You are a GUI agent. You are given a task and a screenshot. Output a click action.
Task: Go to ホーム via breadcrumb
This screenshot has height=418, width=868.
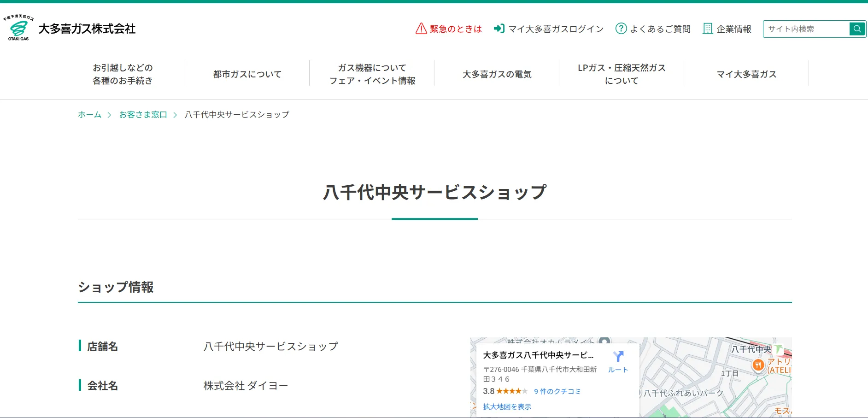tap(89, 114)
